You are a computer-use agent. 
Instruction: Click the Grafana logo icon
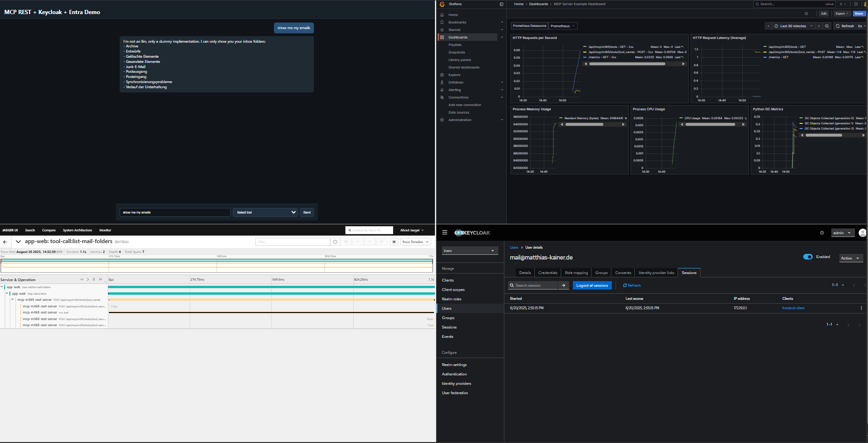[442, 4]
